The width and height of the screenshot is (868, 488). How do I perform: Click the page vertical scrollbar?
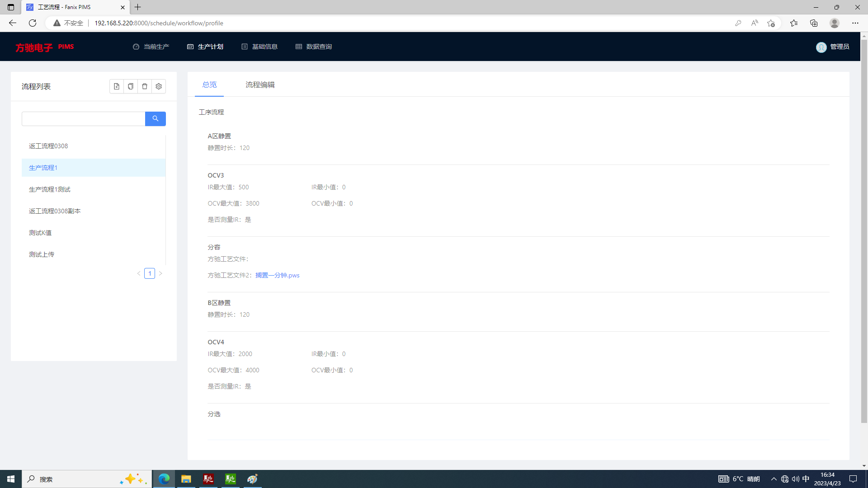tap(864, 231)
